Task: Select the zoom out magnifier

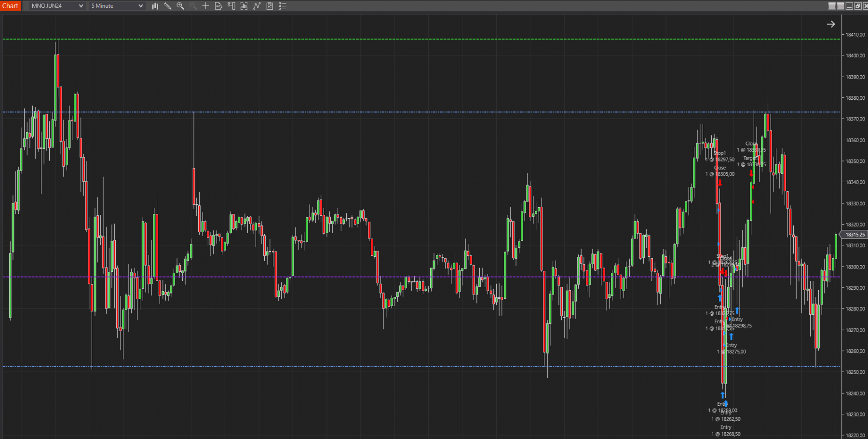Action: point(193,6)
